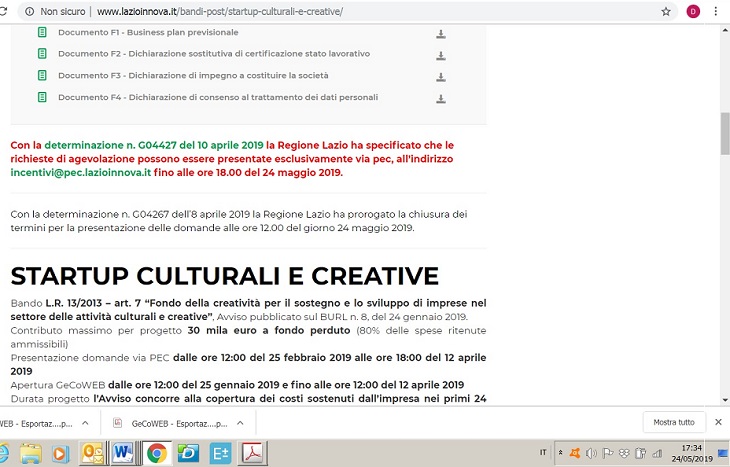730x467 pixels.
Task: Close the downloads bar
Action: click(x=717, y=422)
